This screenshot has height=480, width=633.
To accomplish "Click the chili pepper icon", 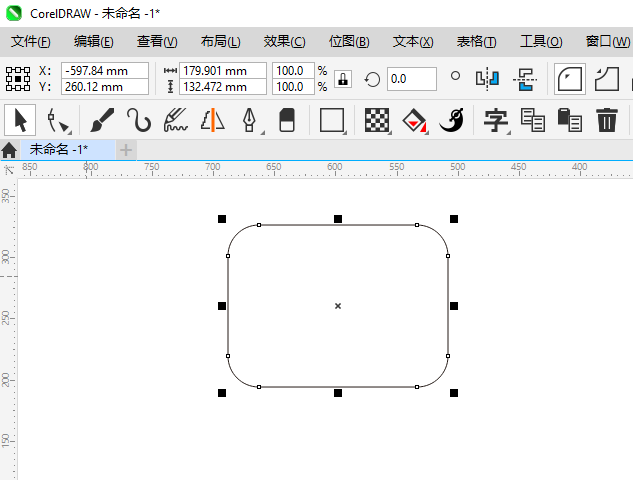I will [x=452, y=120].
